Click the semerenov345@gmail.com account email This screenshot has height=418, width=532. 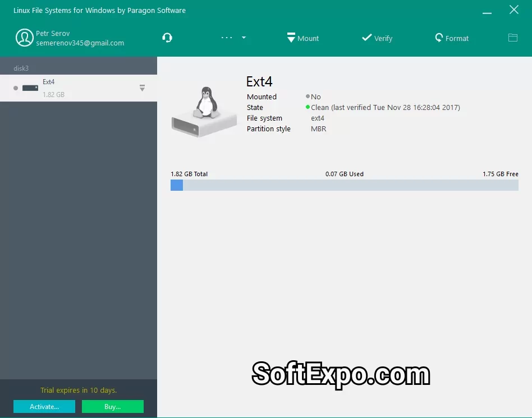80,43
